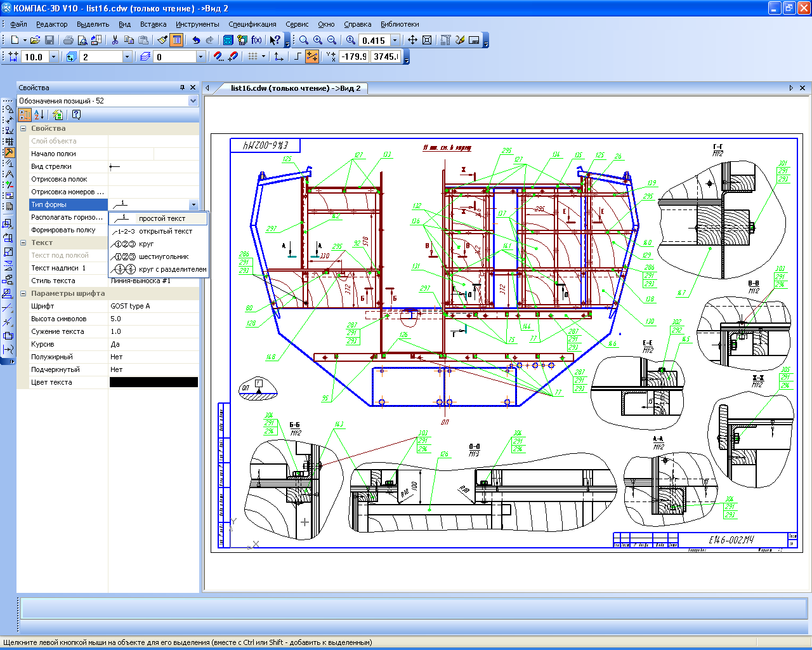
Task: Choose 'круг с разделителем' form type
Action: [x=158, y=269]
